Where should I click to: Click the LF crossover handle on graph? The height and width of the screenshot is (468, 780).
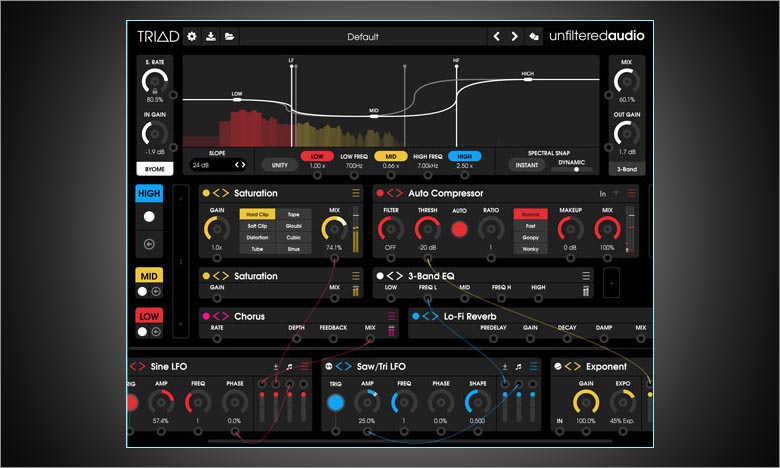(x=292, y=66)
